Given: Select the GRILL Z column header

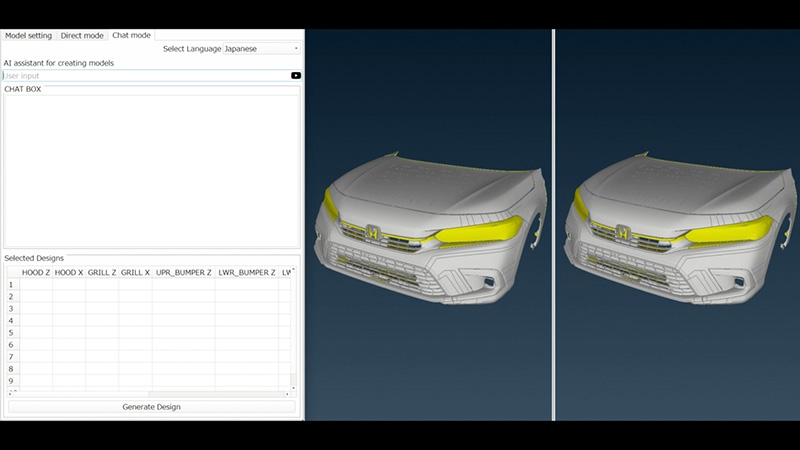Looking at the screenshot, I should (102, 272).
